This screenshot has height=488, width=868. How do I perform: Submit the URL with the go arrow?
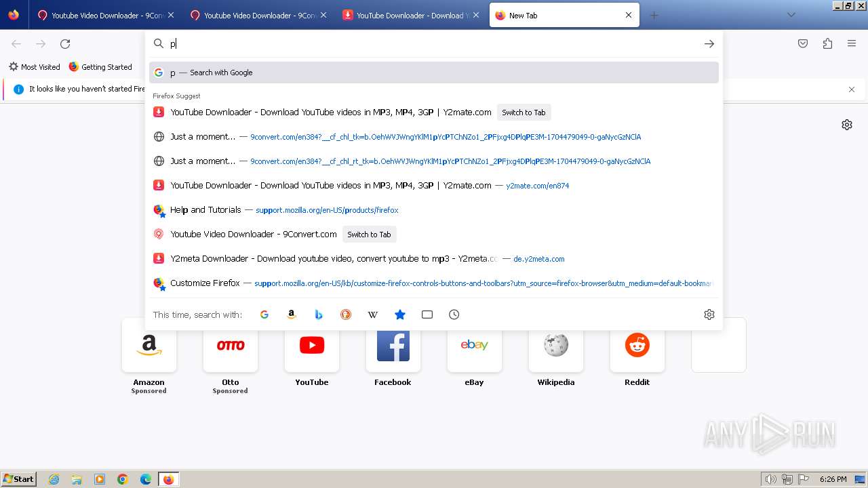pyautogui.click(x=709, y=43)
